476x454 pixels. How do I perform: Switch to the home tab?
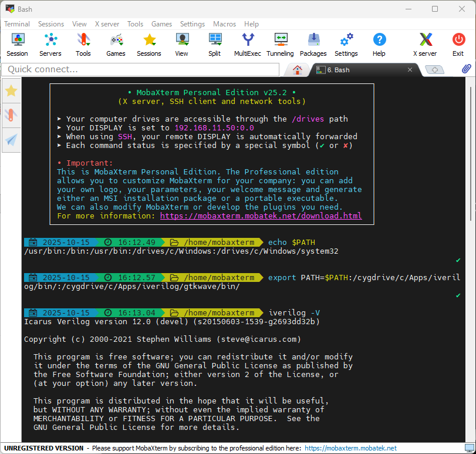click(298, 69)
